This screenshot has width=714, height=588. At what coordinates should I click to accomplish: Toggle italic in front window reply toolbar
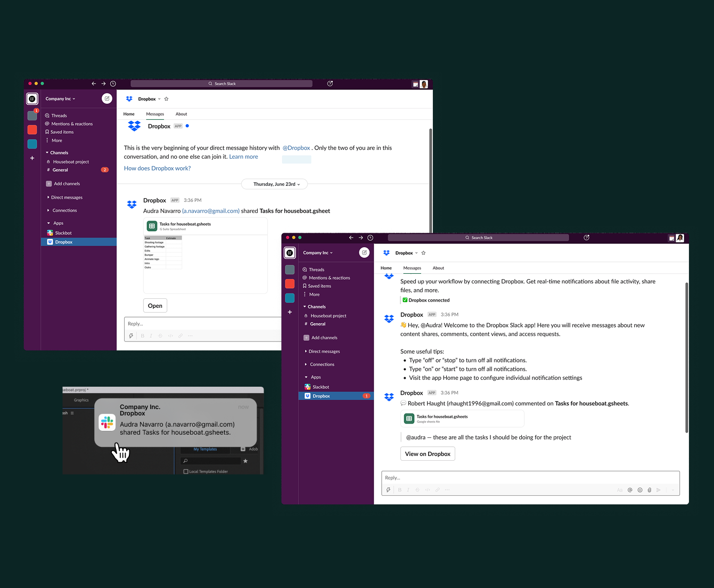pos(408,489)
